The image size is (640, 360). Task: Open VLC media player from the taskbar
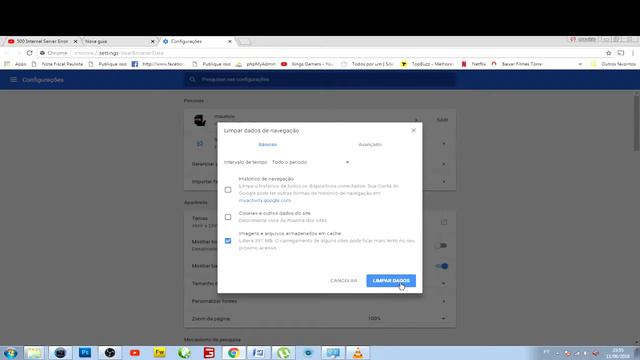pos(358,353)
